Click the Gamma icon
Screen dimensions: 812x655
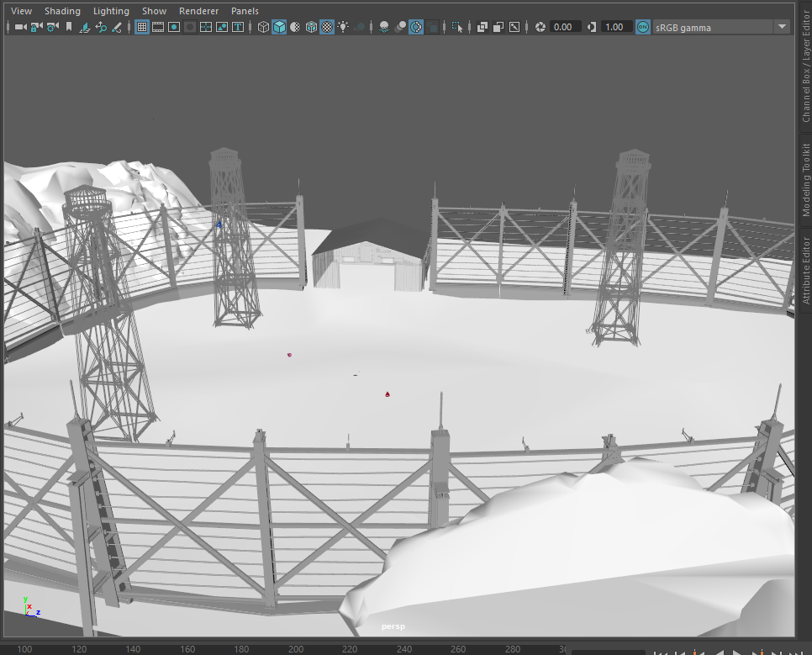[x=592, y=27]
